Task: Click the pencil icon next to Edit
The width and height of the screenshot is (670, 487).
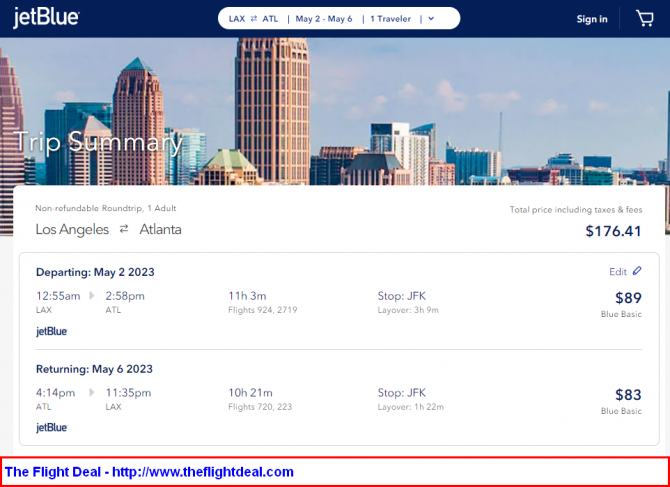Action: [637, 271]
